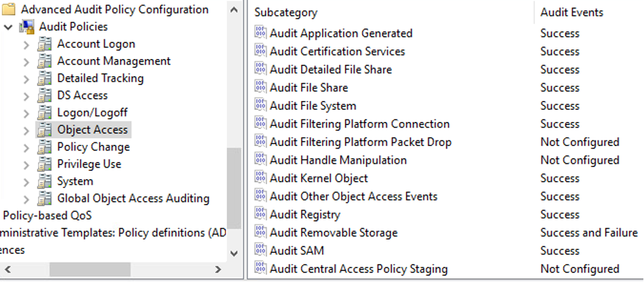Click the Account Logon category icon

(44, 44)
